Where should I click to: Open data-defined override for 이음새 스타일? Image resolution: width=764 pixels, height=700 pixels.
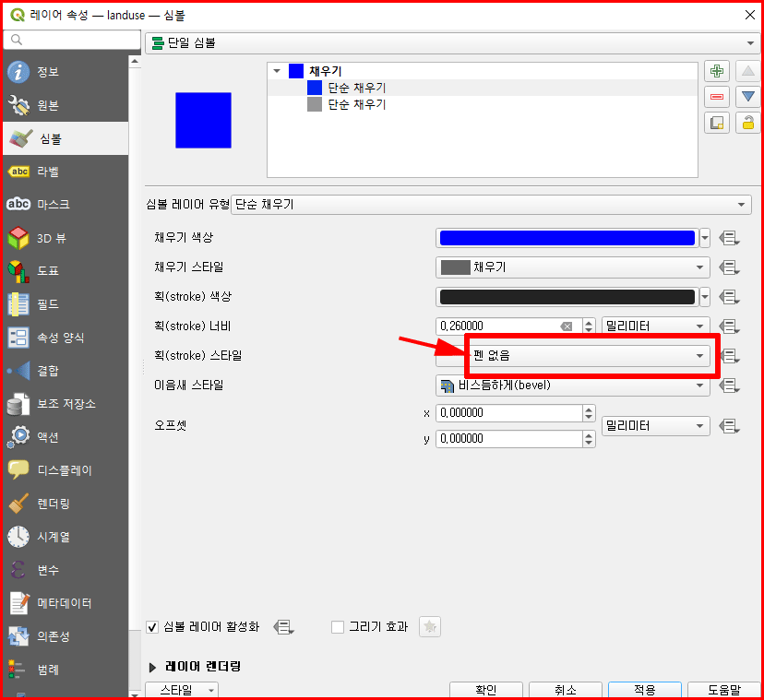[x=730, y=386]
